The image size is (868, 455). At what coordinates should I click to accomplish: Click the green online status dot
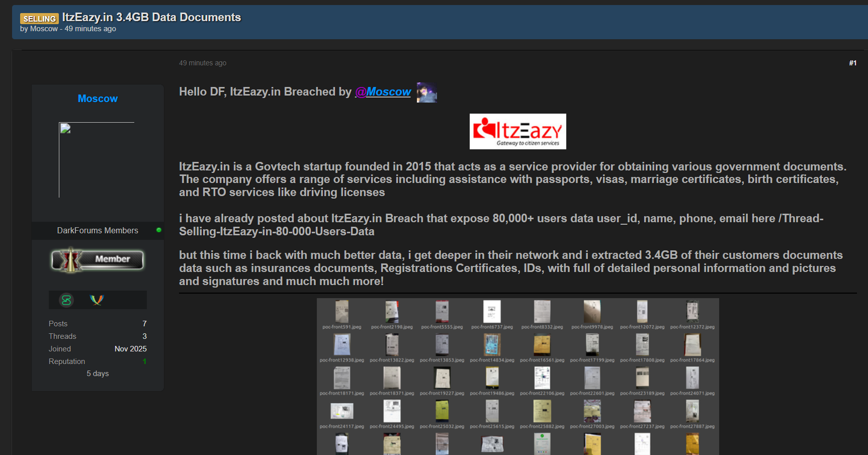159,230
